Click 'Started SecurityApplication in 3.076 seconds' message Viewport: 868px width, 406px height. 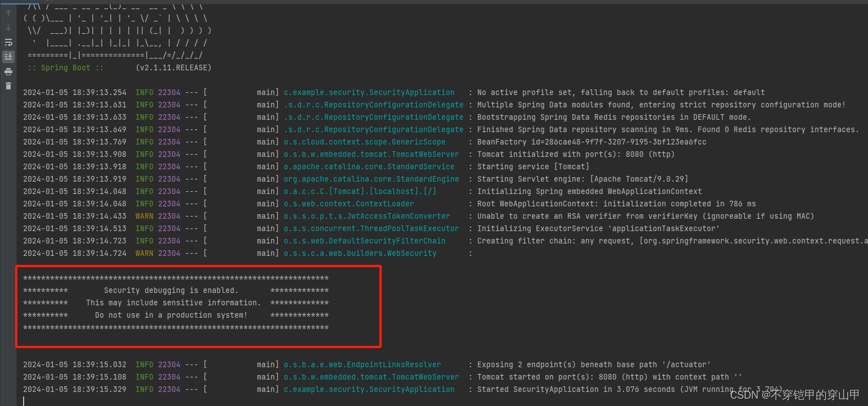pyautogui.click(x=630, y=389)
